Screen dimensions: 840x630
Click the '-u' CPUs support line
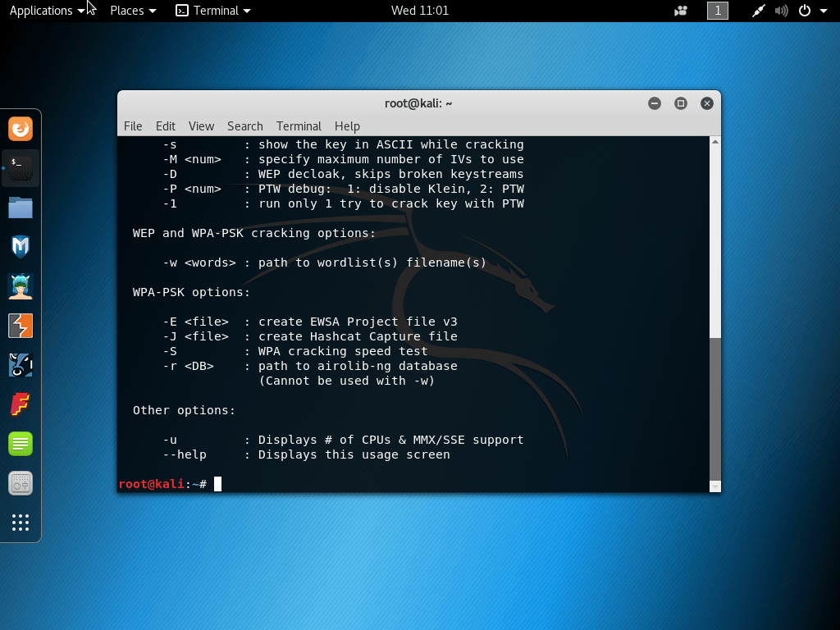coord(344,440)
